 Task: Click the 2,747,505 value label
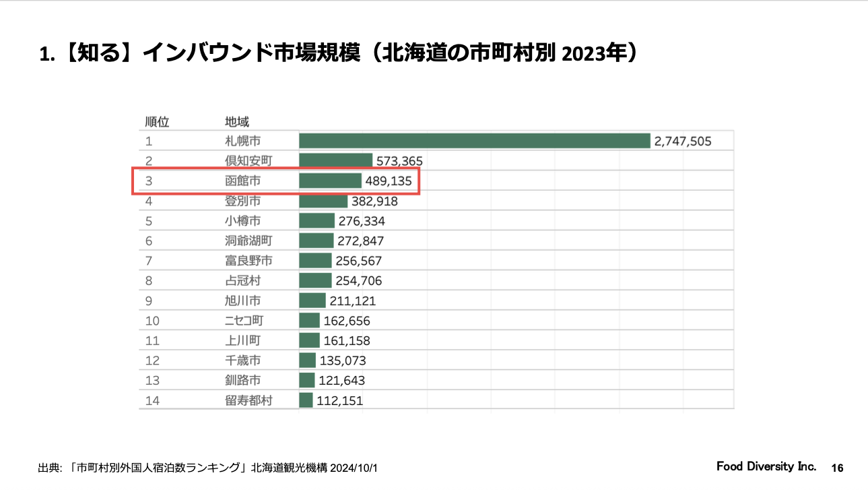tap(682, 141)
